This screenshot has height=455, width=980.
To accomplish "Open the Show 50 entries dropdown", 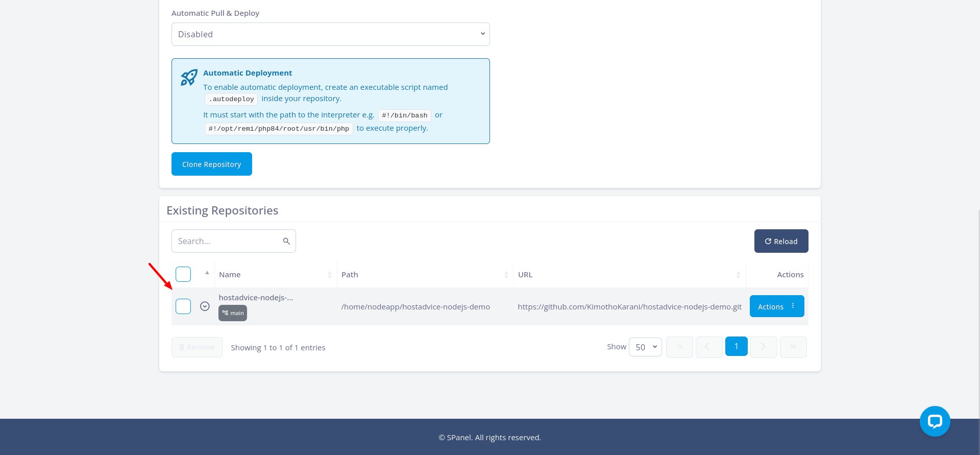I will click(646, 347).
